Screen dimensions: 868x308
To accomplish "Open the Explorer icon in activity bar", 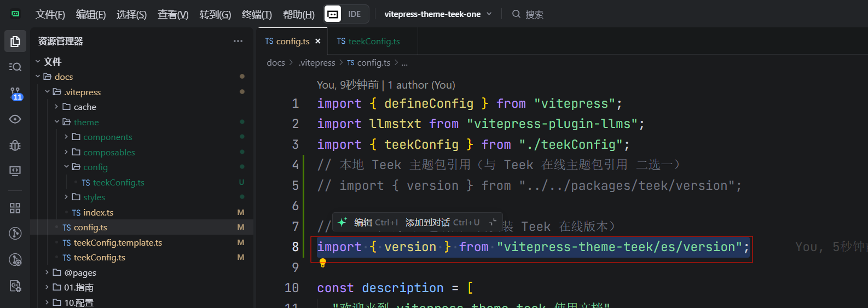I will tap(15, 42).
